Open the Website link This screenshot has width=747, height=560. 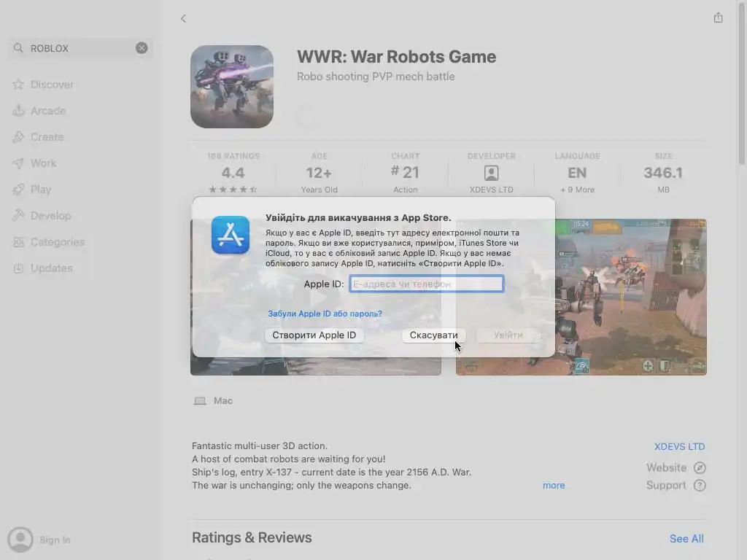tap(666, 467)
